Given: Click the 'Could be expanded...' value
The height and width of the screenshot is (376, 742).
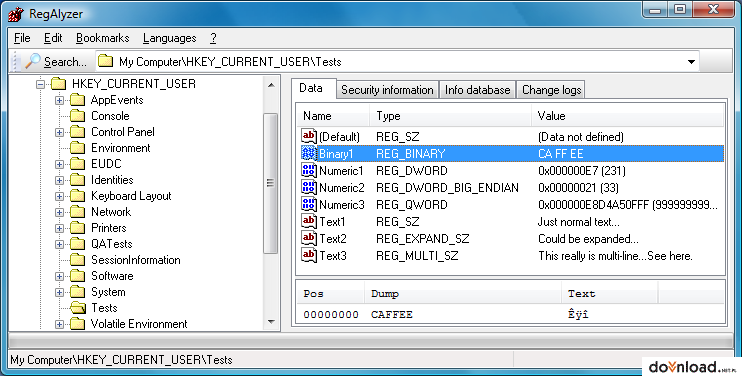Looking at the screenshot, I should click(588, 239).
